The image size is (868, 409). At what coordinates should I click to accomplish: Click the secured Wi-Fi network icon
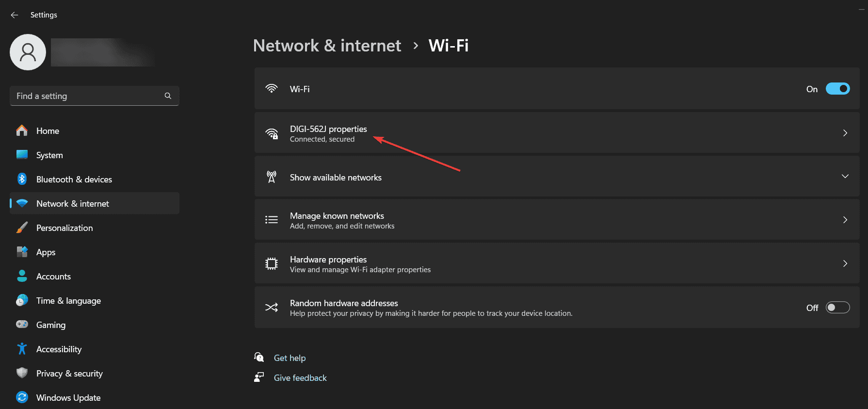[x=272, y=133]
